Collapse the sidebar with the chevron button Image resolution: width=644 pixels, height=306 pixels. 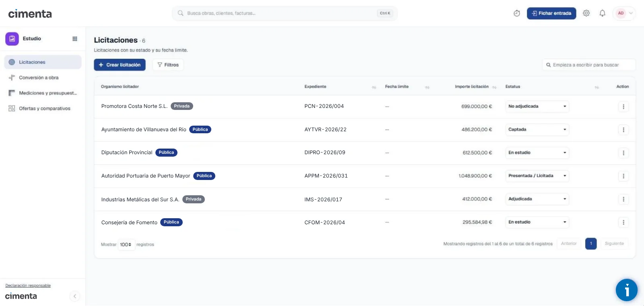point(75,296)
